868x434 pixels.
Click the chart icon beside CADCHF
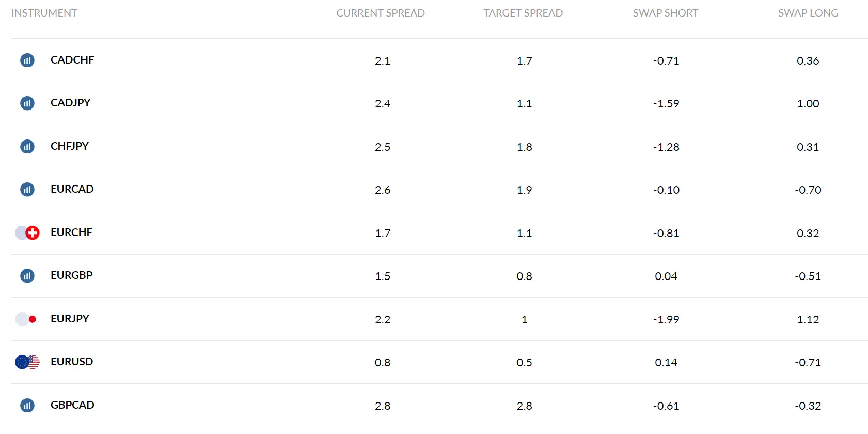(27, 60)
